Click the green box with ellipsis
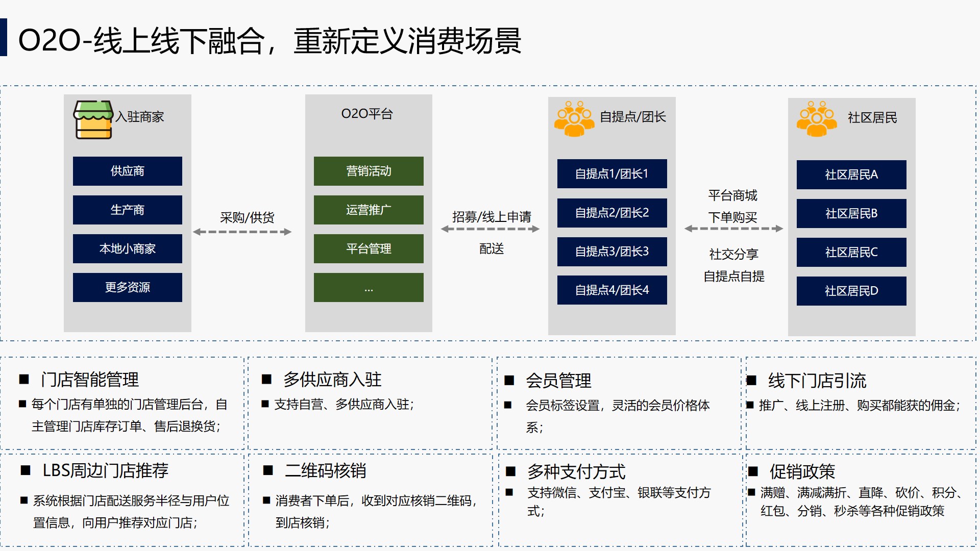This screenshot has width=980, height=551. pos(369,288)
